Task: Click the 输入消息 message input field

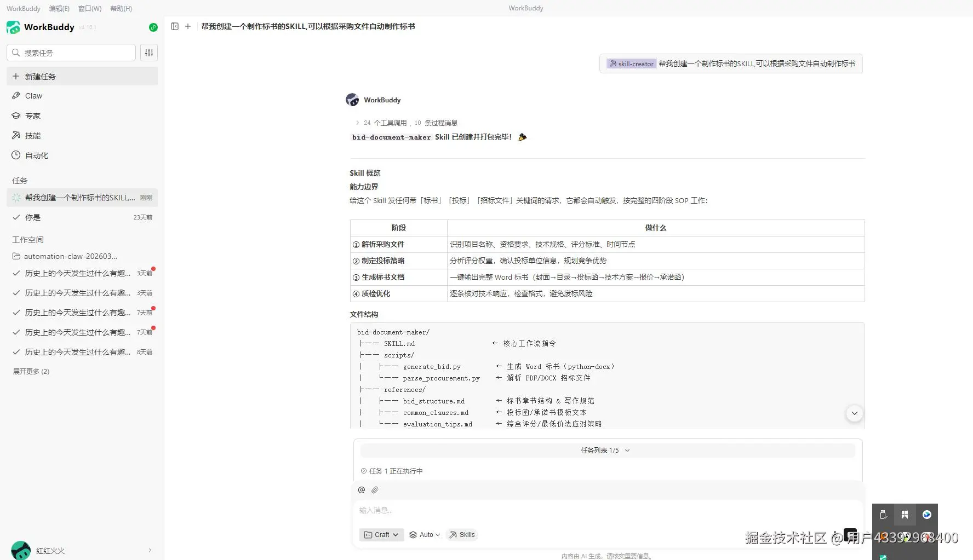Action: (608, 510)
